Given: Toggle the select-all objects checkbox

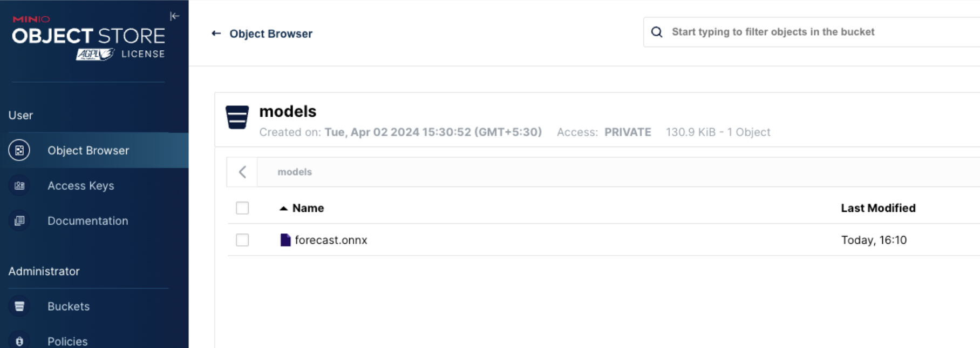Looking at the screenshot, I should coord(242,208).
